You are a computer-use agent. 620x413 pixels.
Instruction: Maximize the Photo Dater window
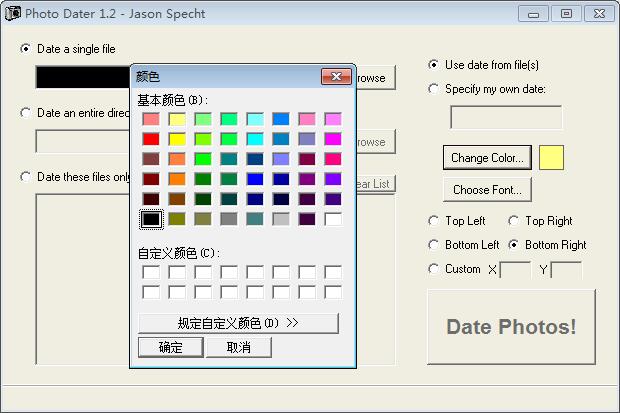[566, 14]
